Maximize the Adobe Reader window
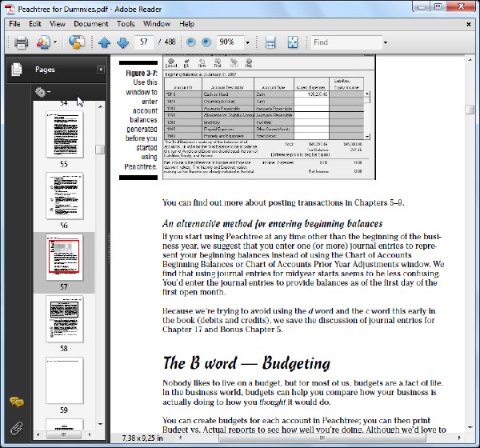 tap(438, 6)
